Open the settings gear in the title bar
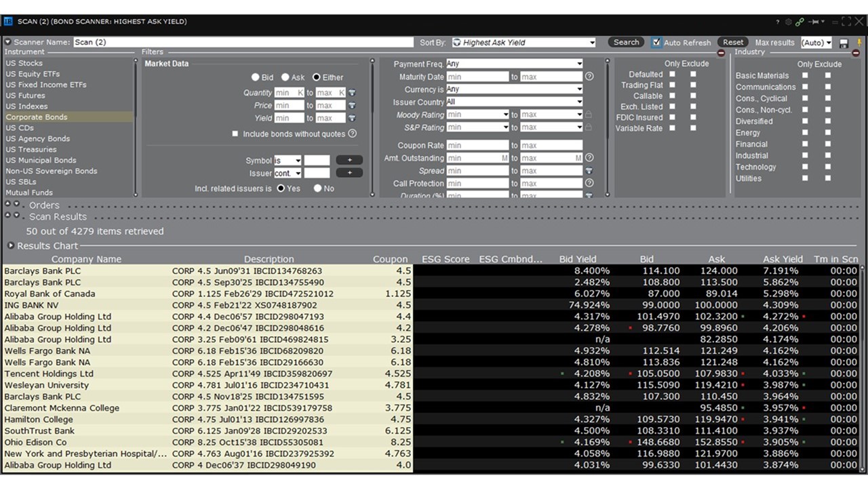 pos(789,21)
